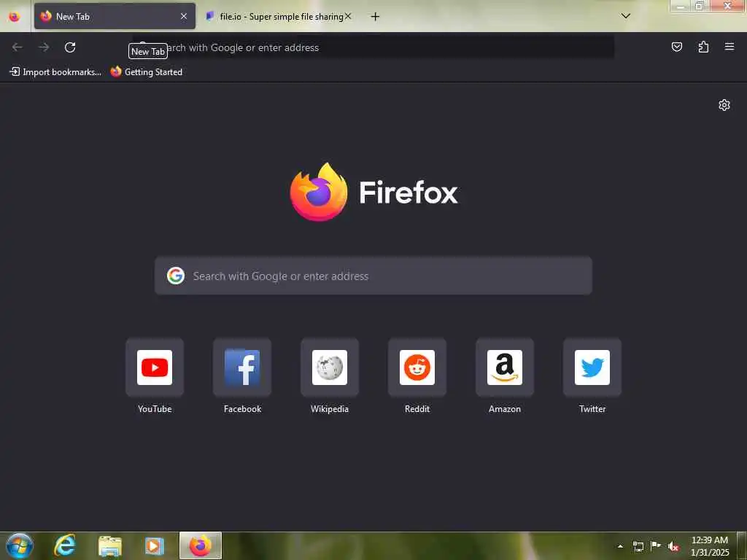The width and height of the screenshot is (747, 560).
Task: Open the Windows Start menu
Action: tap(20, 545)
